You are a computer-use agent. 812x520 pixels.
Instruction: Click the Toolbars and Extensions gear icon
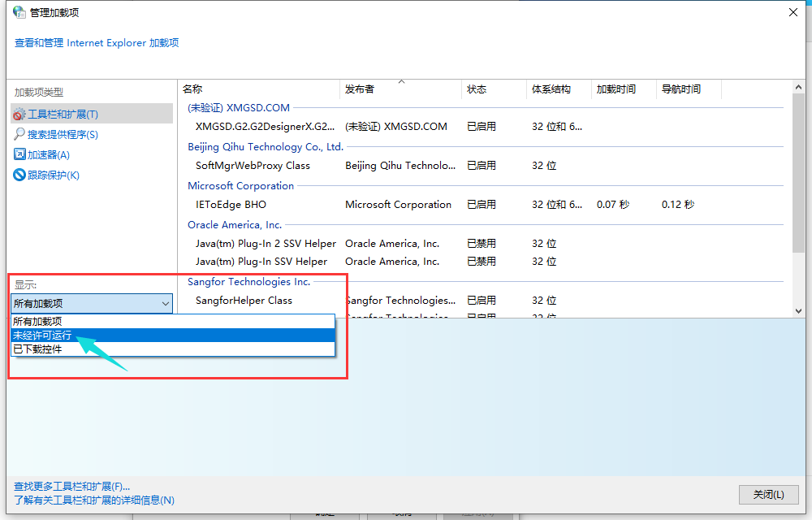19,115
